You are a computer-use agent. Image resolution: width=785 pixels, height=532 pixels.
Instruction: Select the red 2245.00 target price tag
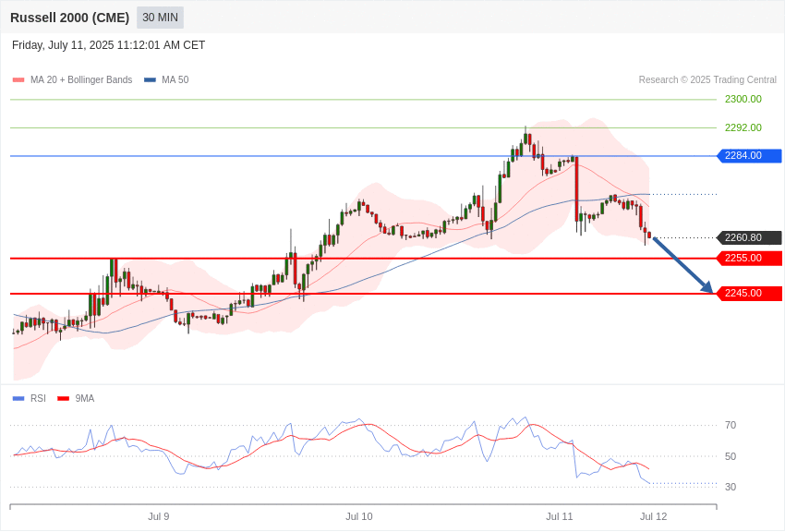pos(750,294)
